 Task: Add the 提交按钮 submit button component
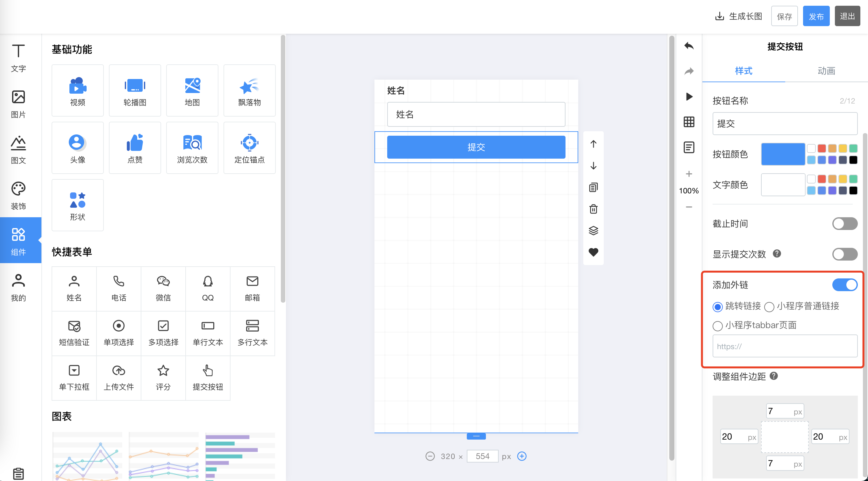point(208,378)
